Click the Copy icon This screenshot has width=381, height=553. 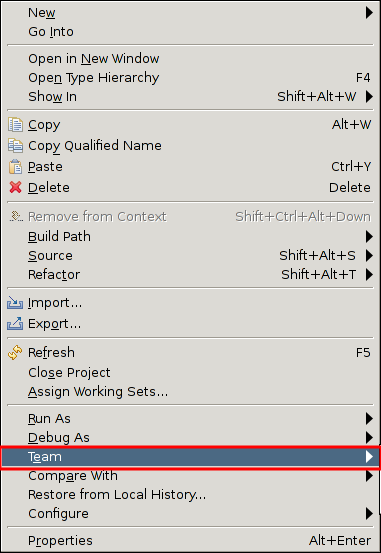click(x=15, y=124)
